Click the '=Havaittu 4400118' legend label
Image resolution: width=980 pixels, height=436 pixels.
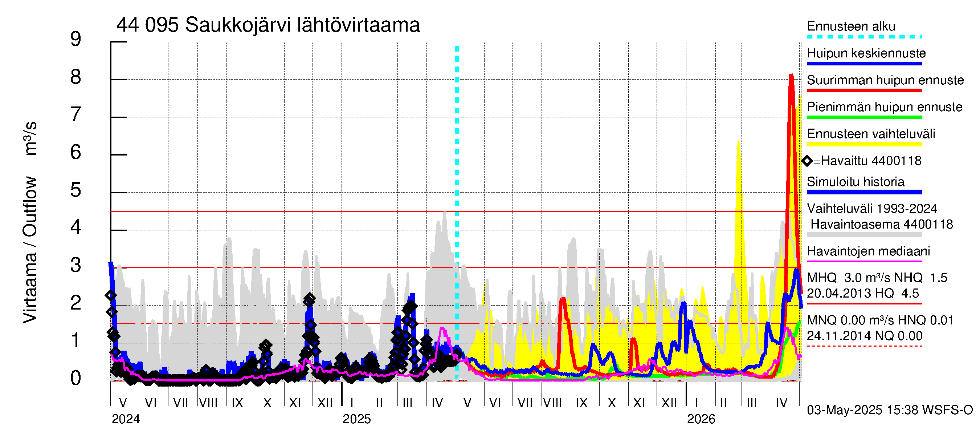pyautogui.click(x=867, y=161)
